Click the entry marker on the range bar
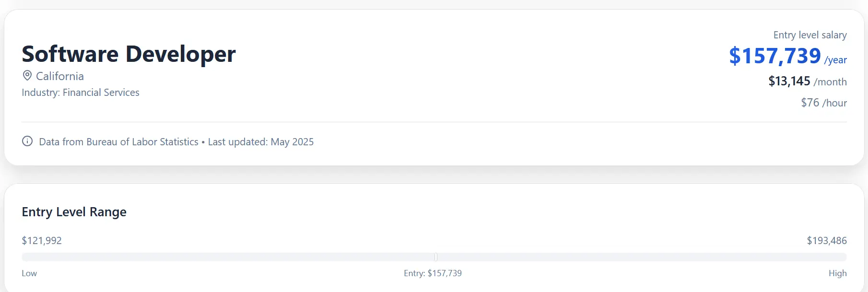This screenshot has height=292, width=868. (x=436, y=257)
